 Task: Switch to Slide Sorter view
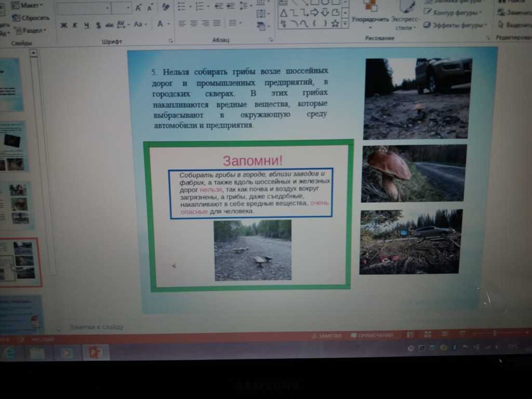pos(428,335)
